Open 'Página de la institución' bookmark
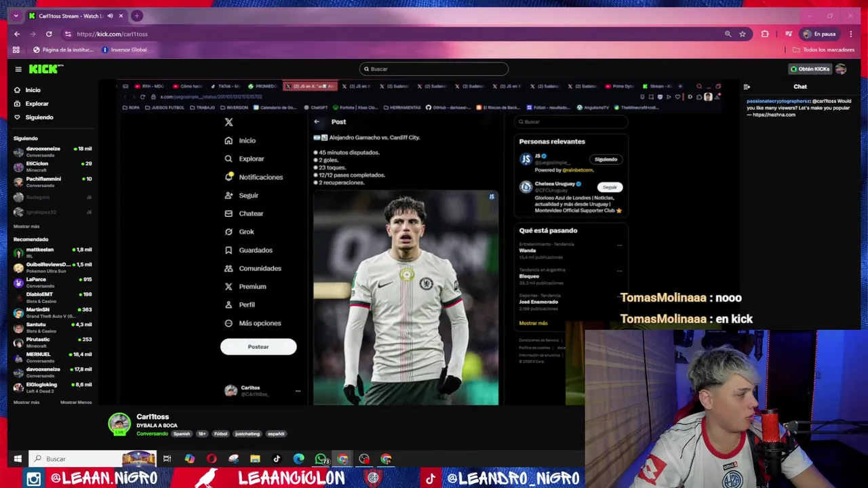The image size is (868, 488). click(x=63, y=49)
